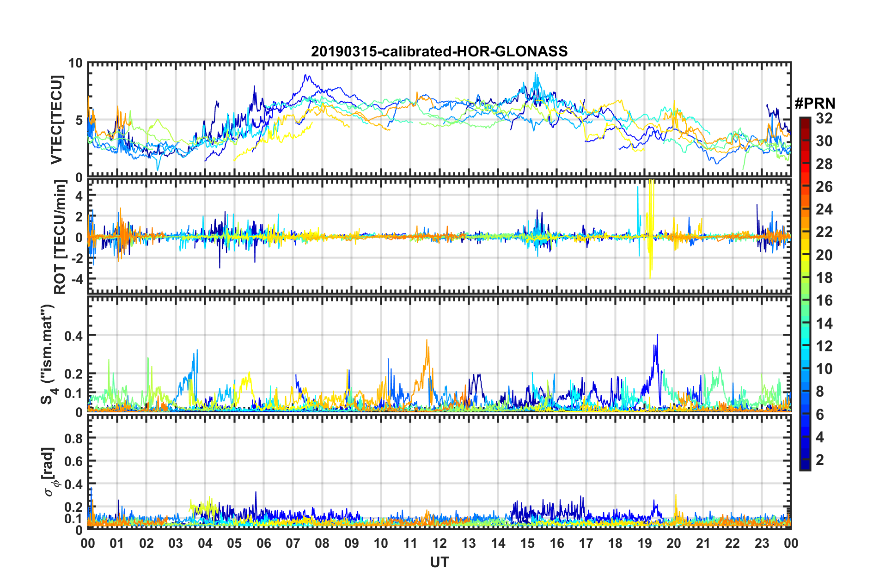
Task: Click VTEC y-axis tick label 10
Action: (x=75, y=63)
